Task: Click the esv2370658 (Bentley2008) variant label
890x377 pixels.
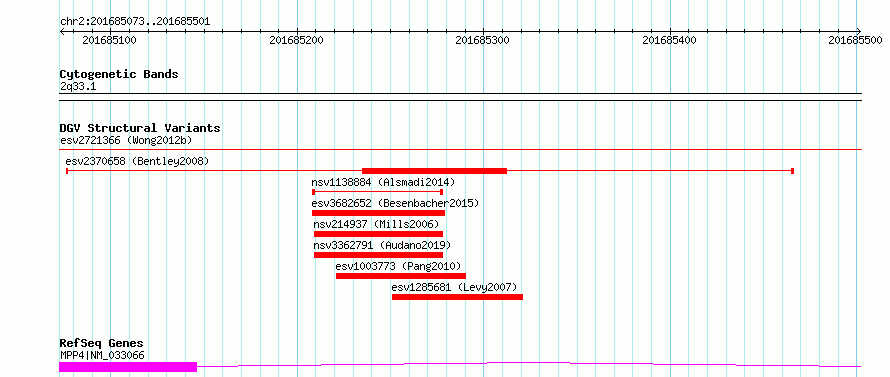Action: (137, 161)
